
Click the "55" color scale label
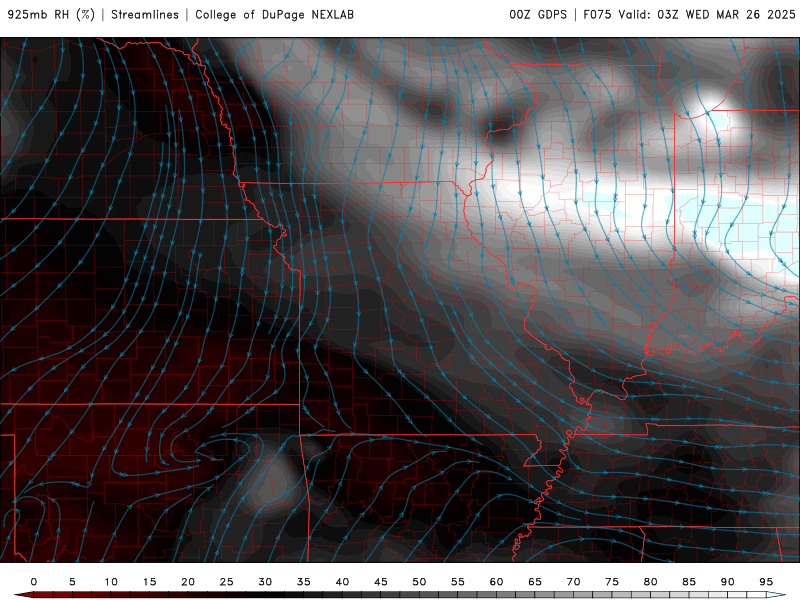pos(458,582)
